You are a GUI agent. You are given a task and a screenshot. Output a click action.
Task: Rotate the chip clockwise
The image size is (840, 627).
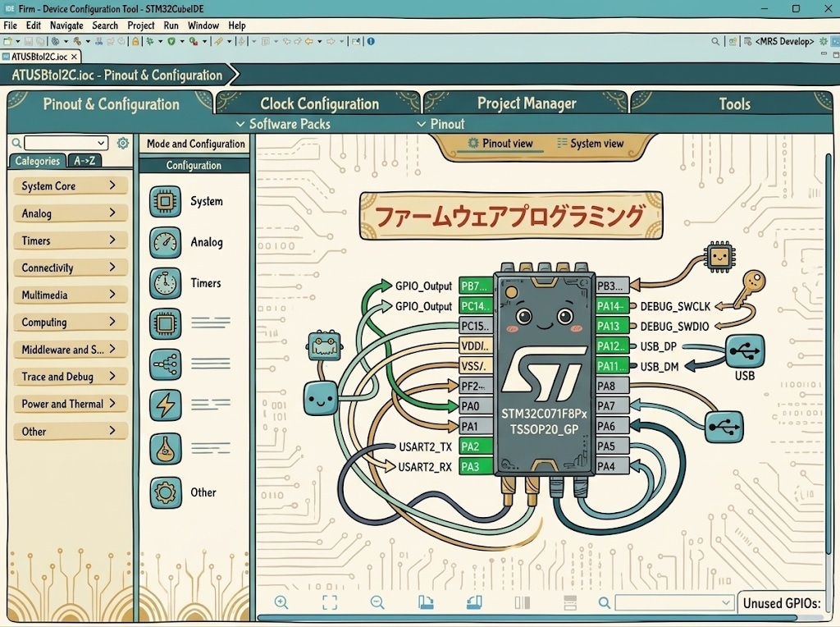point(426,602)
